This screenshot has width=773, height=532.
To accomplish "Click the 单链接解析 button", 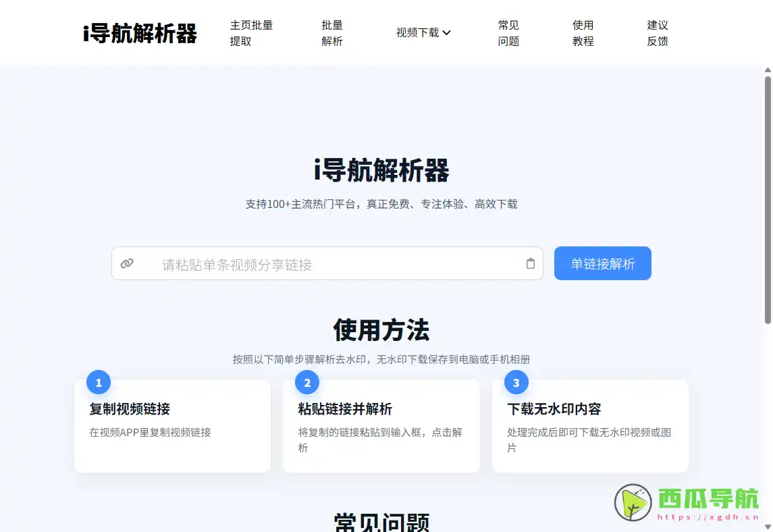I will point(602,263).
